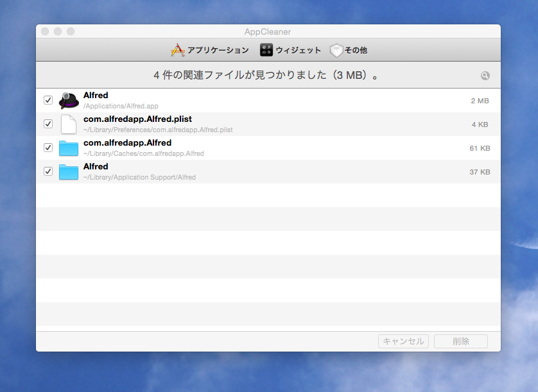Click the ~/Library/Application Support/Alfred path
Image resolution: width=538 pixels, height=392 pixels.
[x=140, y=177]
